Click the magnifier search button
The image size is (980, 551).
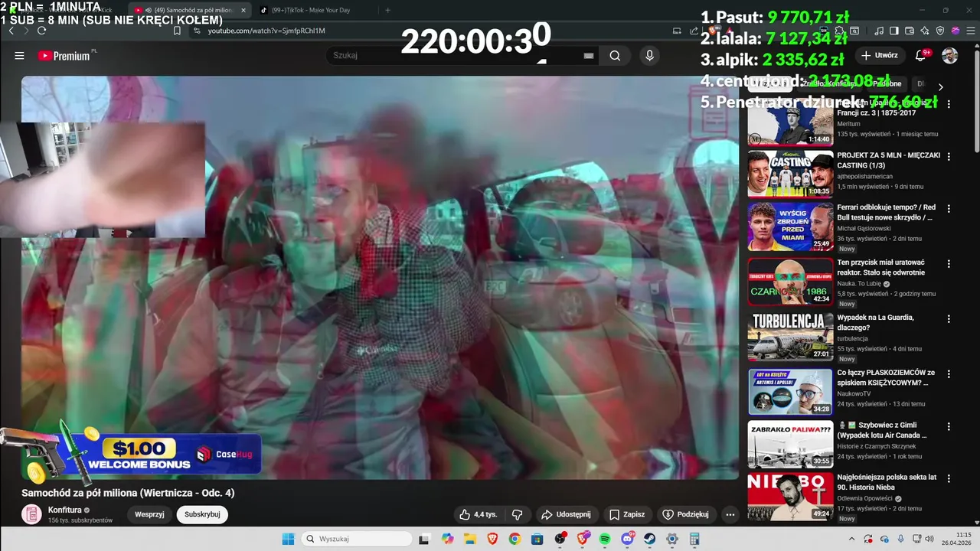(615, 55)
